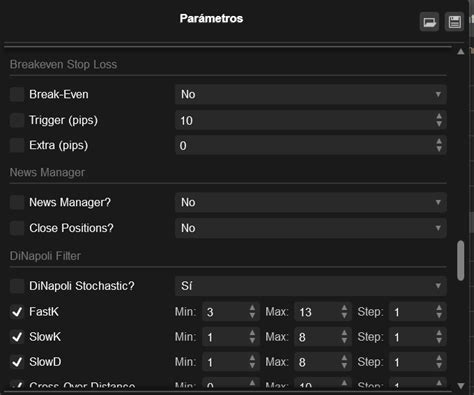Viewport: 474px width, 395px height.
Task: Click the scroll down arrow of parameters list
Action: 461,386
